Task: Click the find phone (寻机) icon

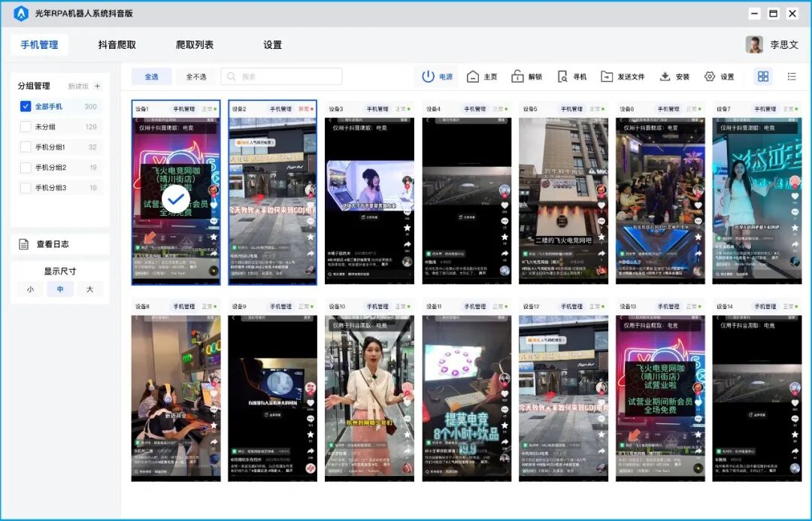Action: pyautogui.click(x=562, y=77)
